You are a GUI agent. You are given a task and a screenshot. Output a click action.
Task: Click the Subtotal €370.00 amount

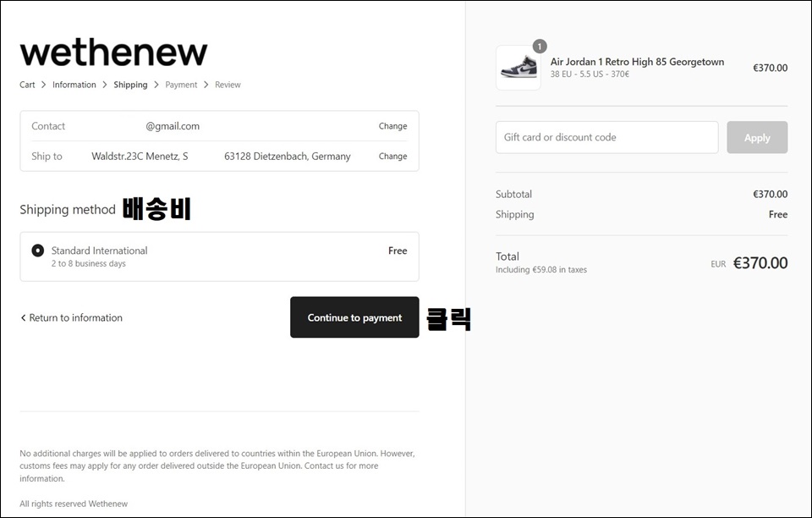point(770,195)
